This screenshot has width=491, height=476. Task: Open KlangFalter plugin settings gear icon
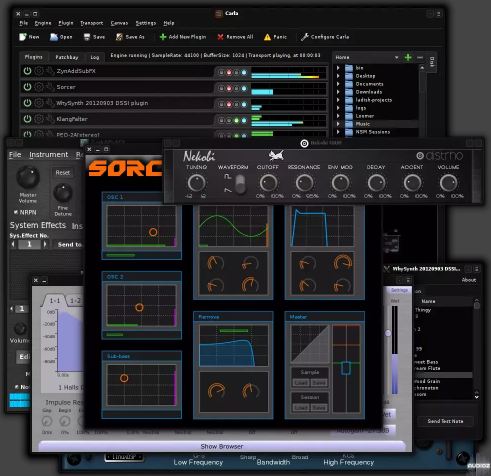[x=39, y=119]
